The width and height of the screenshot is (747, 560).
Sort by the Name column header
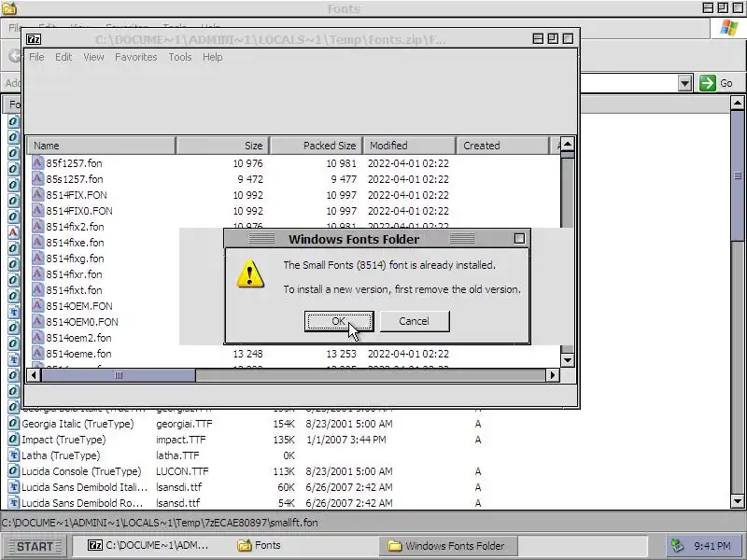[101, 146]
